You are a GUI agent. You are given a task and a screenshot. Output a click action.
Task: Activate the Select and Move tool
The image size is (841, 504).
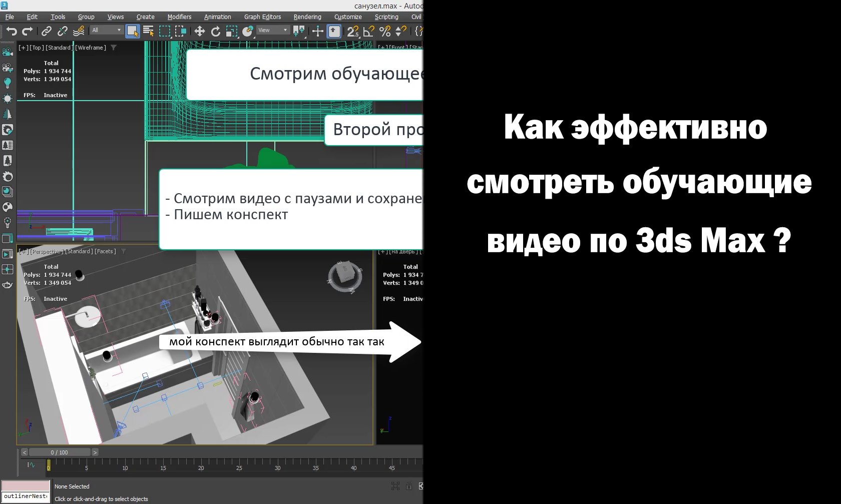pos(200,32)
